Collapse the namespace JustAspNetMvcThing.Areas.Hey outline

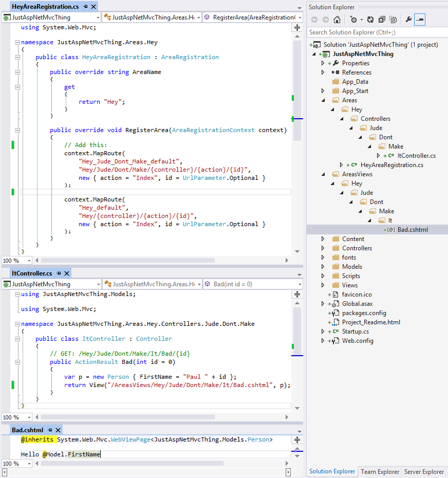[x=17, y=42]
